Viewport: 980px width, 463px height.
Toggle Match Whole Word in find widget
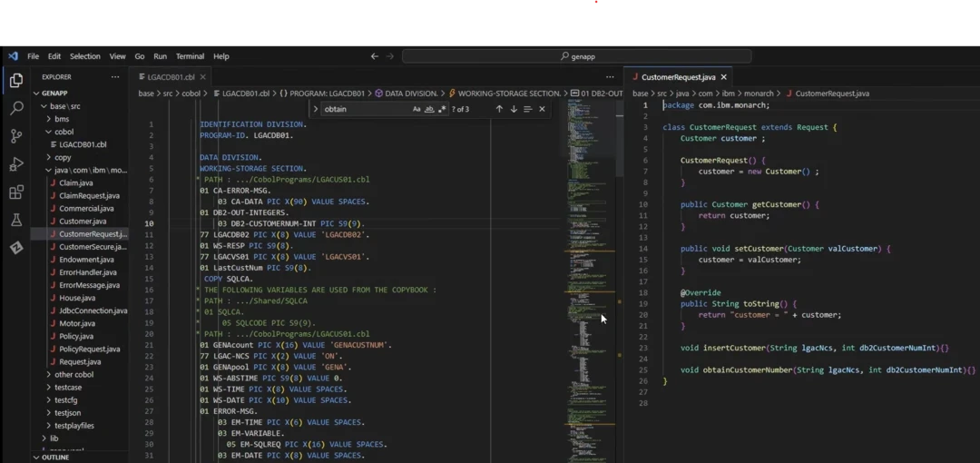(429, 109)
